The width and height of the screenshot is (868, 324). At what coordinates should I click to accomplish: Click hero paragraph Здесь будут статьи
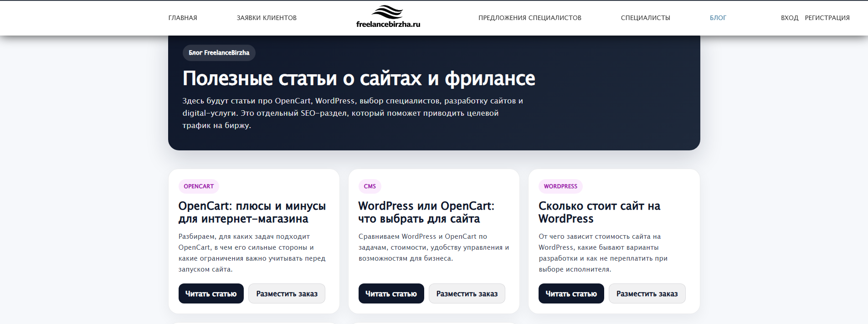click(353, 113)
